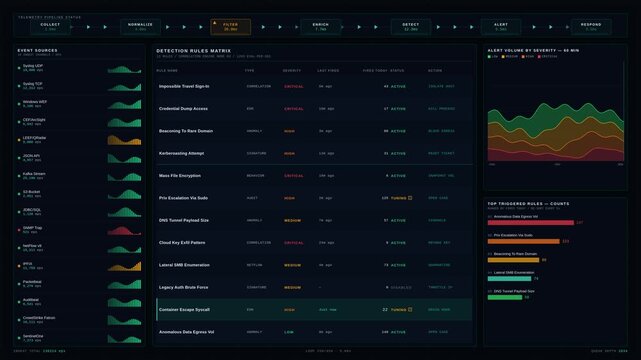Click the Kill Process action for Credential Dump Access

coord(442,109)
